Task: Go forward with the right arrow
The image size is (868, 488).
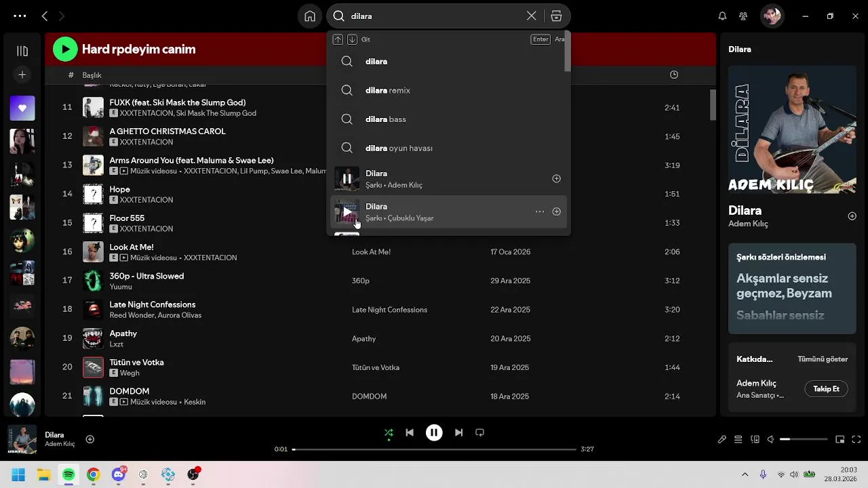Action: 62,16
